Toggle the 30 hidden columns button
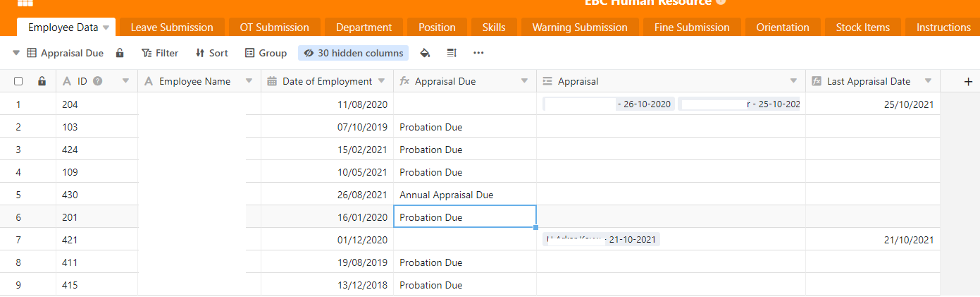The image size is (980, 297). pos(353,53)
